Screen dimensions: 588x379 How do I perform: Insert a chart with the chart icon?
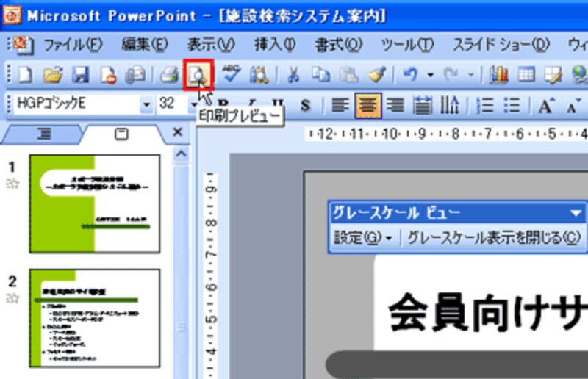tap(498, 75)
